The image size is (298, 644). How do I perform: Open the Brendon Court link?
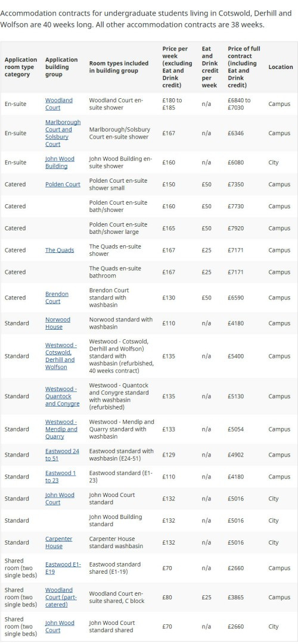click(57, 298)
